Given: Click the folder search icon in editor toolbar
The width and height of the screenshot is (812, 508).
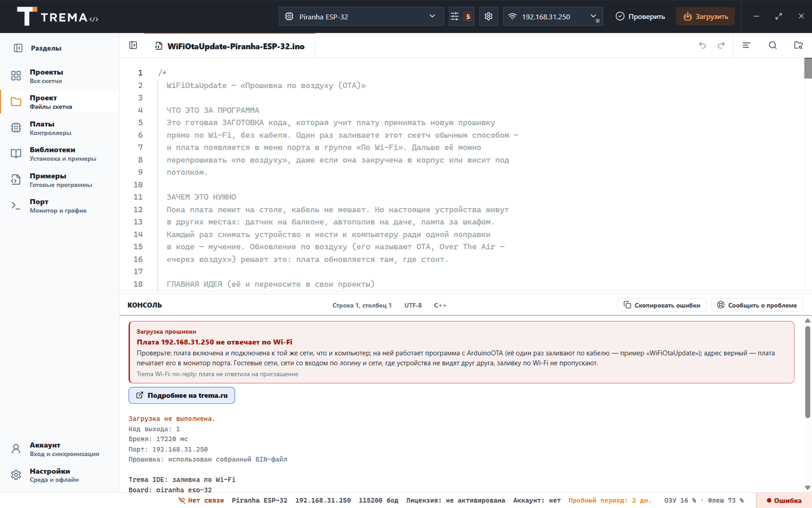Looking at the screenshot, I should 798,45.
